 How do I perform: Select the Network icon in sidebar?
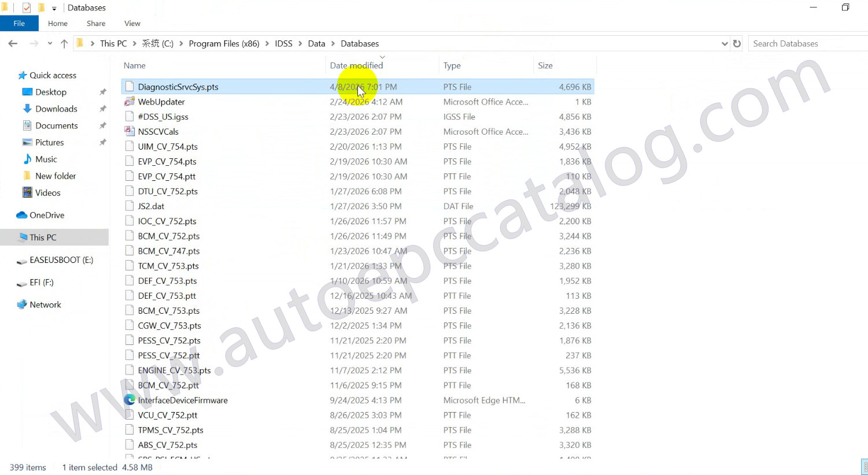pos(22,305)
